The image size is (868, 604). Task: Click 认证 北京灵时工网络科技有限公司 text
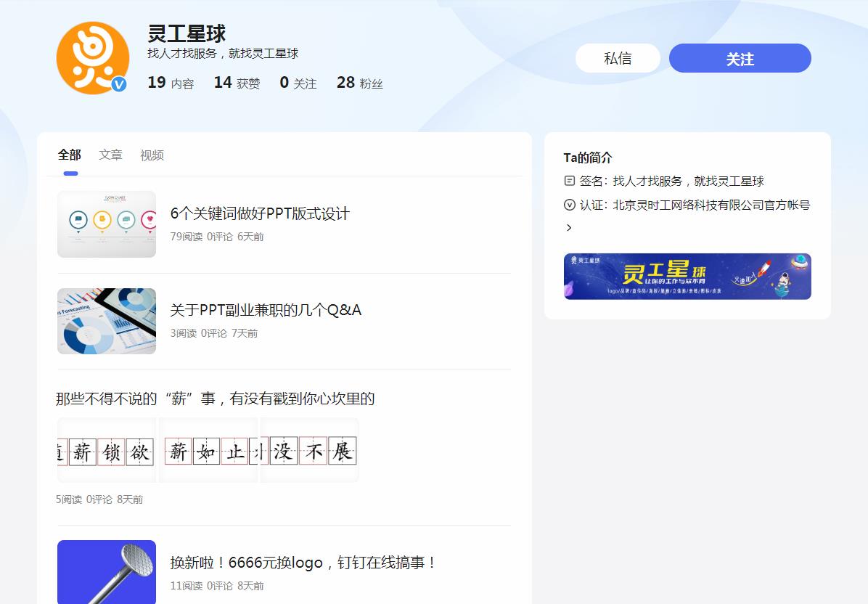click(695, 205)
